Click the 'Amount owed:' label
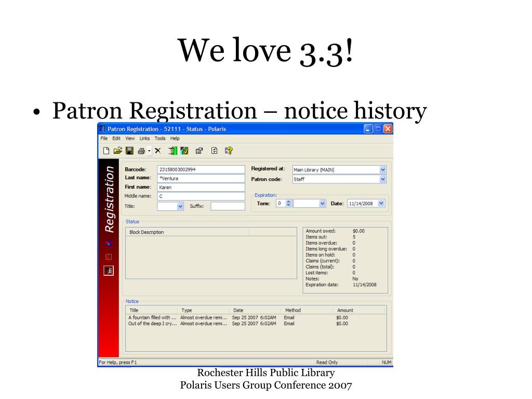Screen dimensions: 532x399 320,231
